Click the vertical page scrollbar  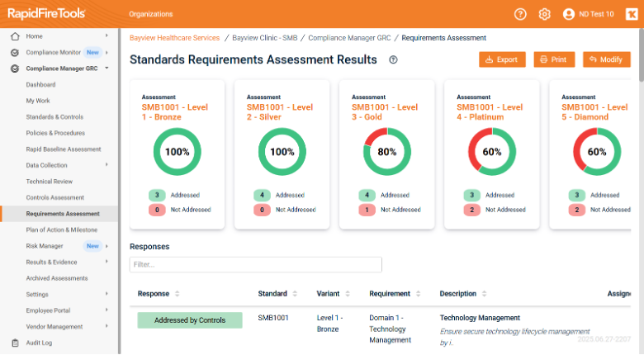point(642,55)
